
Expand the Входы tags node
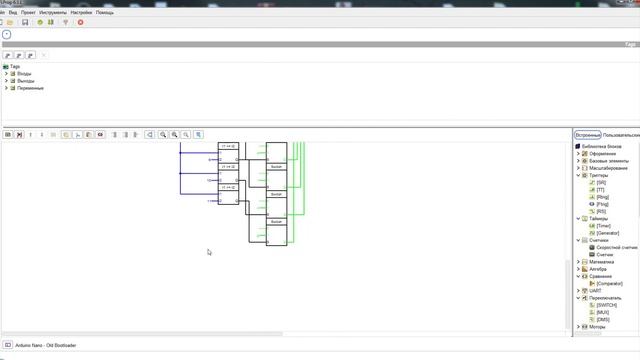point(6,74)
